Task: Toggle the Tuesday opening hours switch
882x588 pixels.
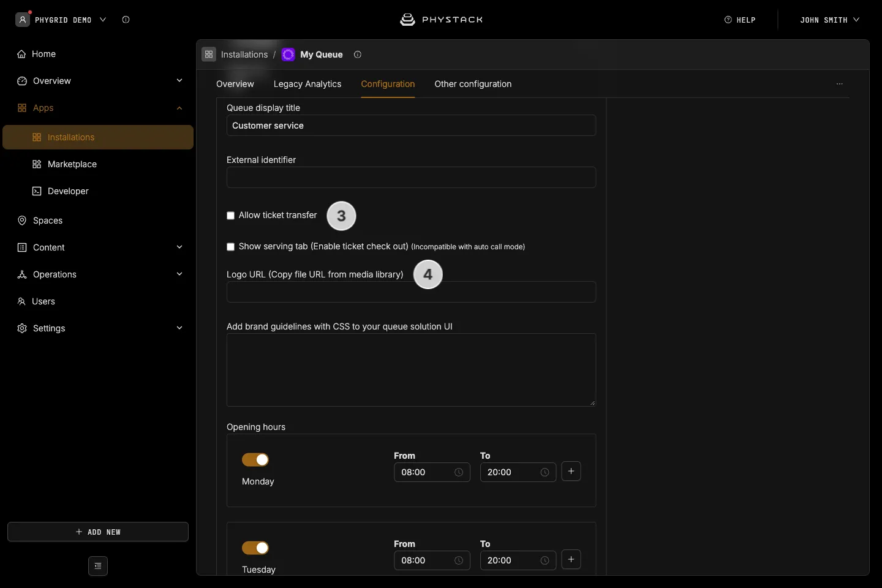Action: point(255,548)
